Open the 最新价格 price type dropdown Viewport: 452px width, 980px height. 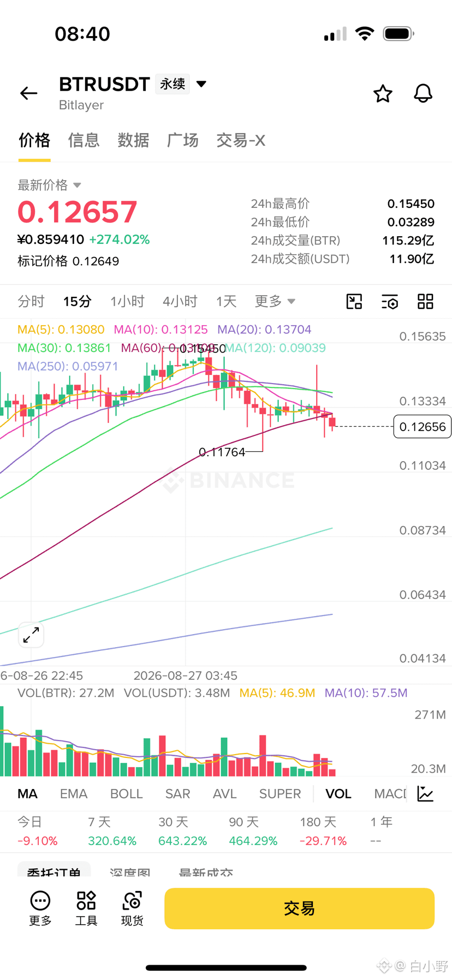pyautogui.click(x=50, y=185)
